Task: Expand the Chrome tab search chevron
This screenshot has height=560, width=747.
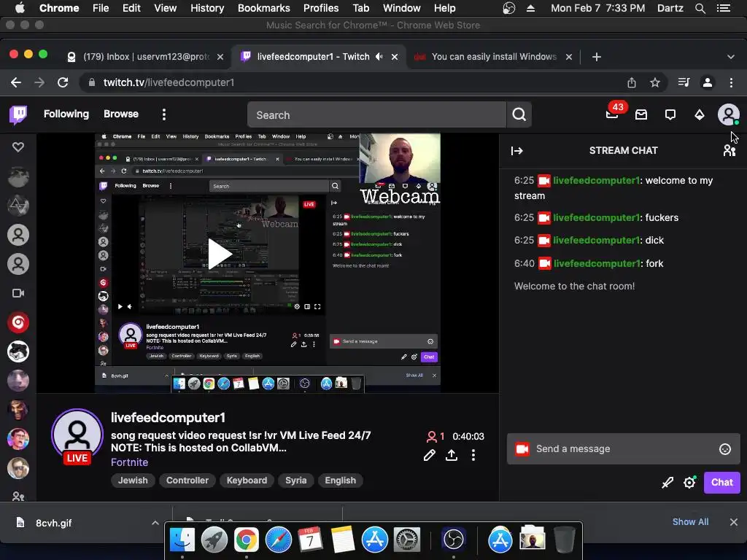Action: click(731, 57)
